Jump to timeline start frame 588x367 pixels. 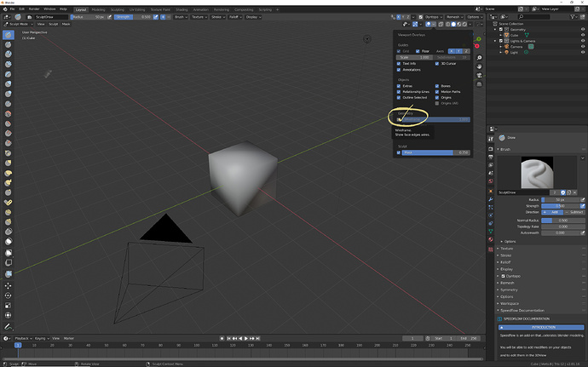point(228,339)
